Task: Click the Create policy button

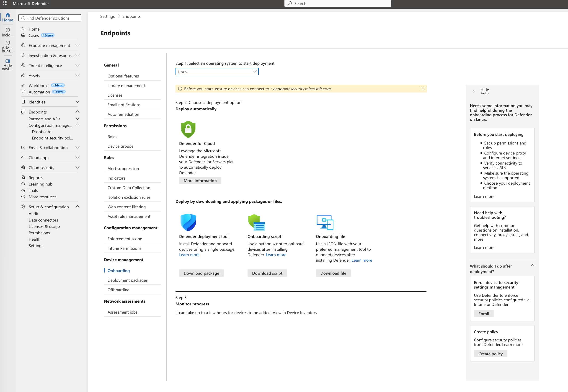Action: [491, 354]
